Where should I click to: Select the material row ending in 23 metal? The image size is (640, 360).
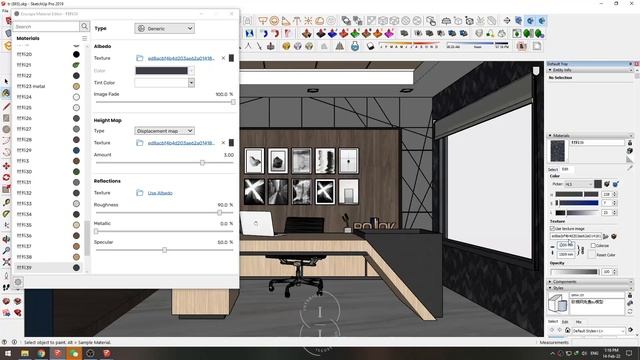pyautogui.click(x=48, y=87)
